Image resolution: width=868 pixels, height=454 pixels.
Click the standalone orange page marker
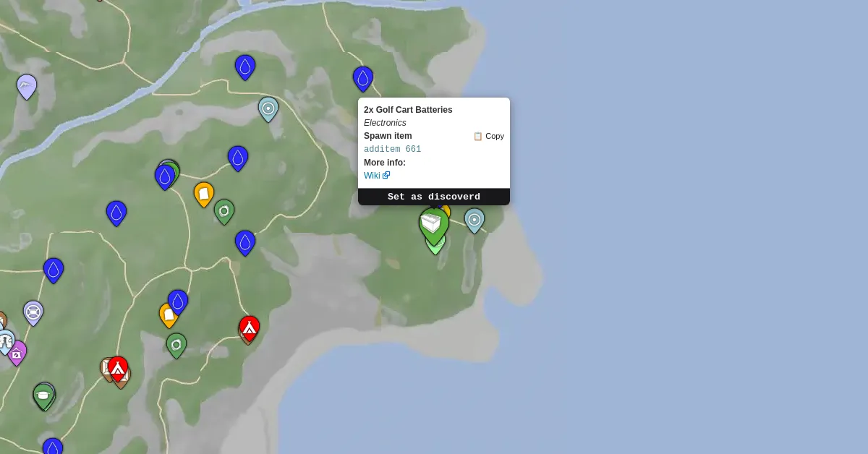click(204, 194)
